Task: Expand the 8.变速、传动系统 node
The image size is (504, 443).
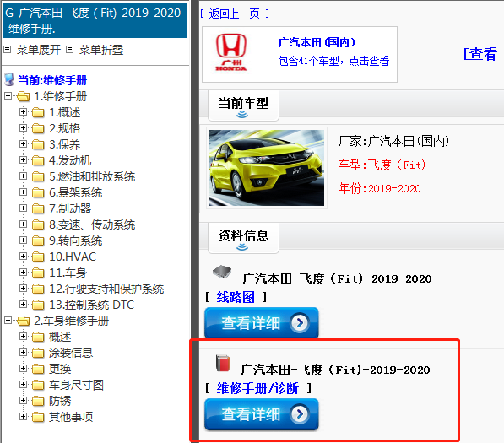Action: pos(23,224)
